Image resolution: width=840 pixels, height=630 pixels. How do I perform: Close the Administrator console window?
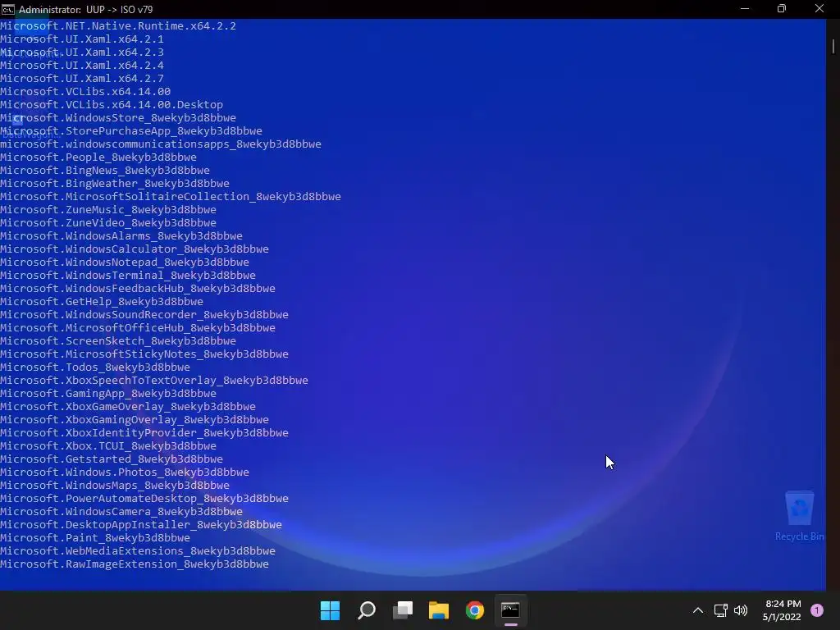819,9
